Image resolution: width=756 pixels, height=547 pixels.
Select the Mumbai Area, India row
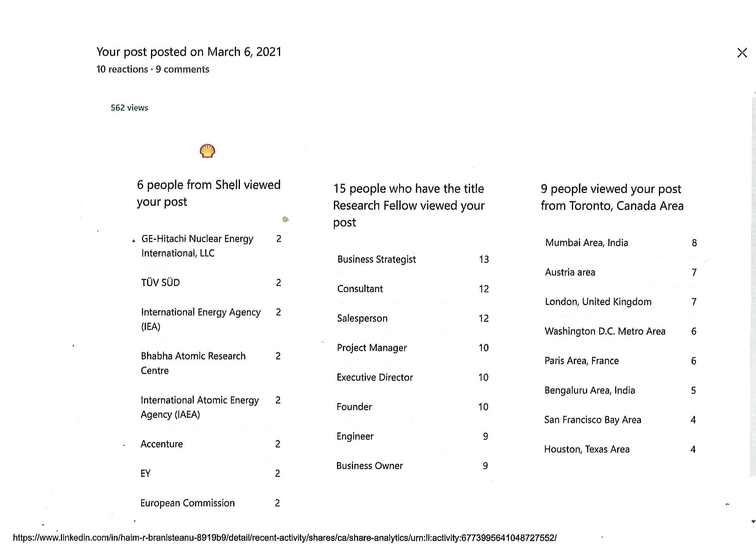point(586,243)
